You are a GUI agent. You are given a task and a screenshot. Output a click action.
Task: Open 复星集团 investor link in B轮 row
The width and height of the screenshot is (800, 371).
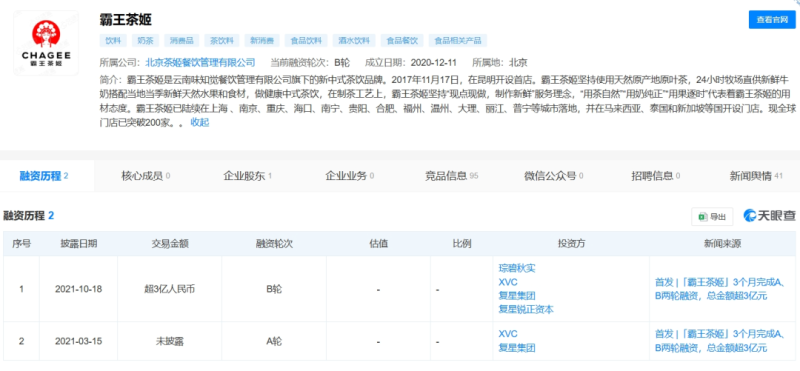pos(517,295)
